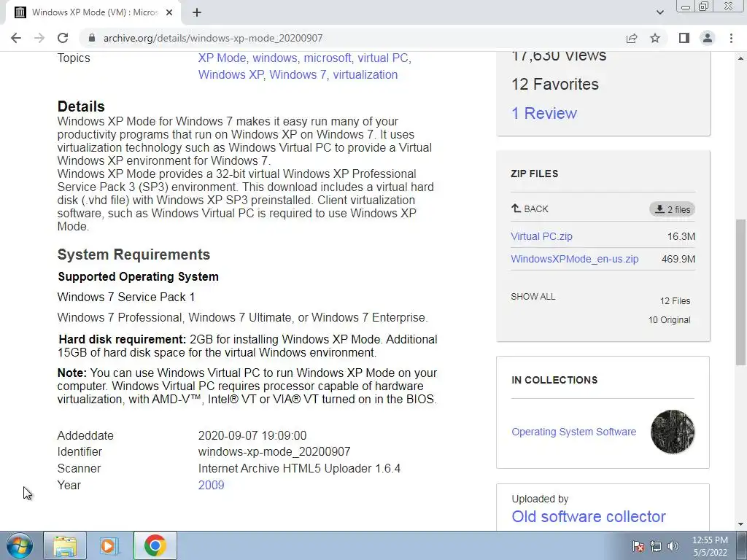This screenshot has height=560, width=747.
Task: Open the volume speaker tray icon
Action: (673, 546)
